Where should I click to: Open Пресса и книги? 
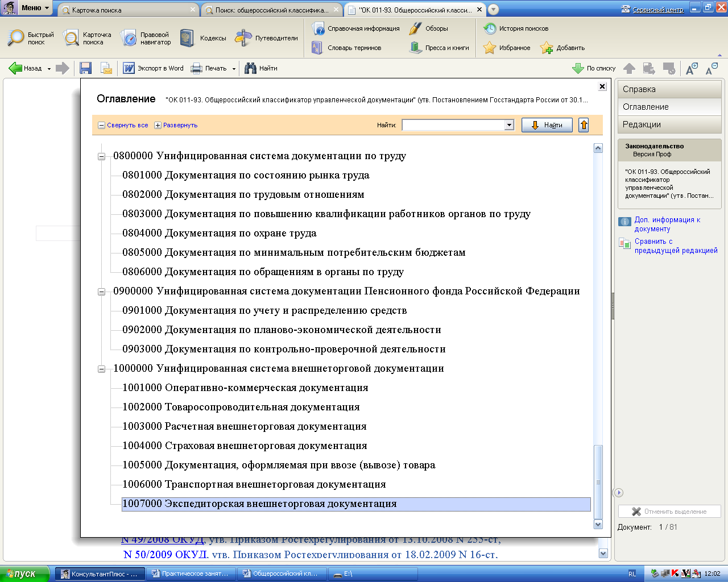point(439,48)
